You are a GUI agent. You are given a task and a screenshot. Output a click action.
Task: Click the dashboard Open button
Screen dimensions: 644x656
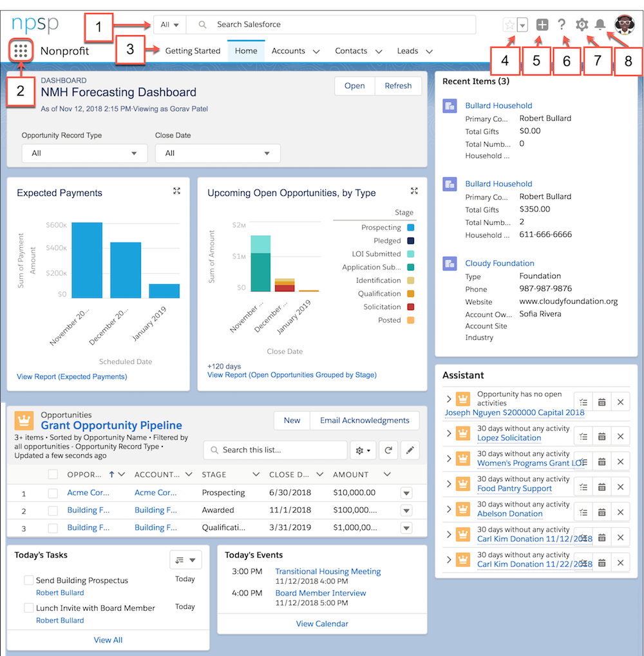pyautogui.click(x=355, y=86)
